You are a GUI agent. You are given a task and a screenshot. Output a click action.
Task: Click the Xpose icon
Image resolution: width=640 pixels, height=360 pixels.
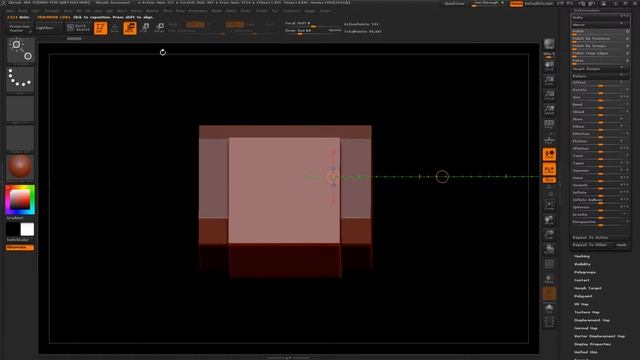pyautogui.click(x=549, y=322)
